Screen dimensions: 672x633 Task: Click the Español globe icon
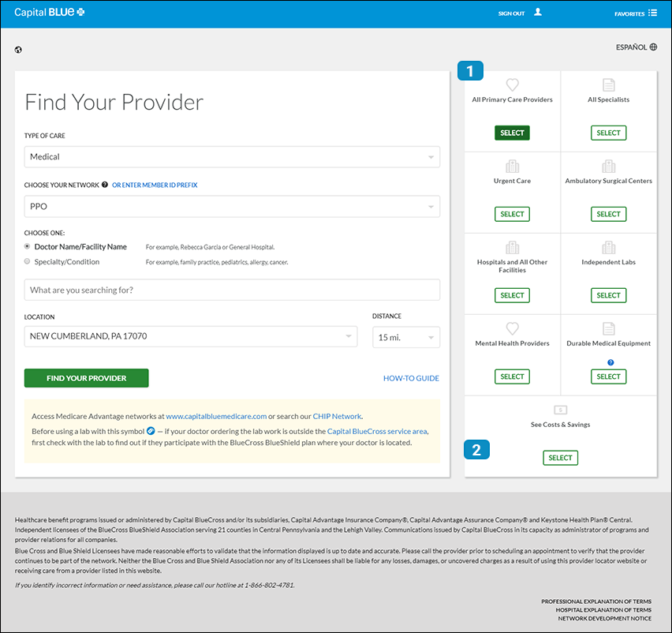[x=653, y=47]
